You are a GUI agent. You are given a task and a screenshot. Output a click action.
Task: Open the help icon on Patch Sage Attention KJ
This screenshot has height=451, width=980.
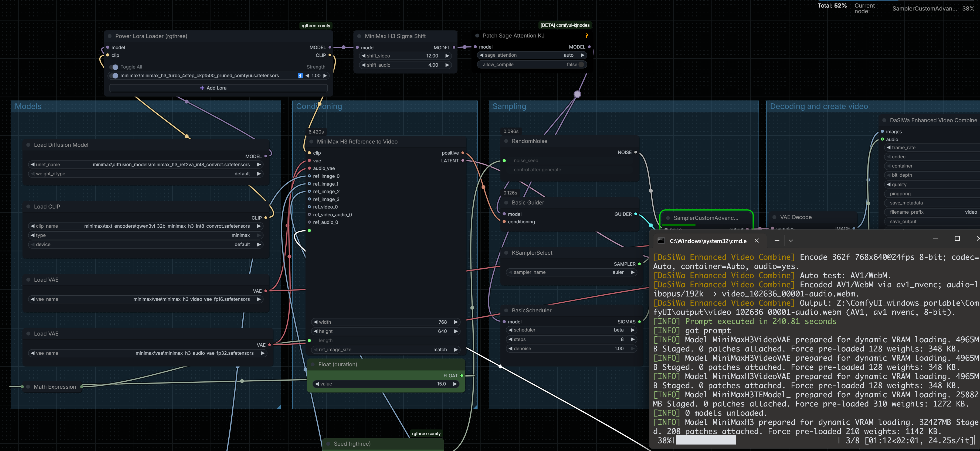point(587,36)
